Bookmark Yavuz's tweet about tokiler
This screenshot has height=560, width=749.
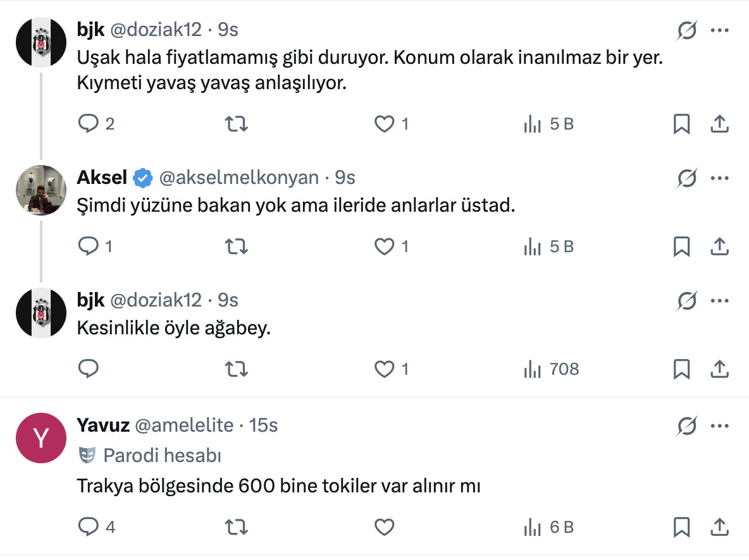[x=681, y=527]
